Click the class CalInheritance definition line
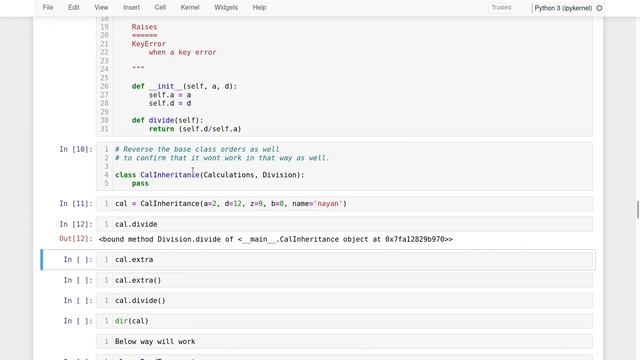The image size is (640, 360). tap(210, 175)
